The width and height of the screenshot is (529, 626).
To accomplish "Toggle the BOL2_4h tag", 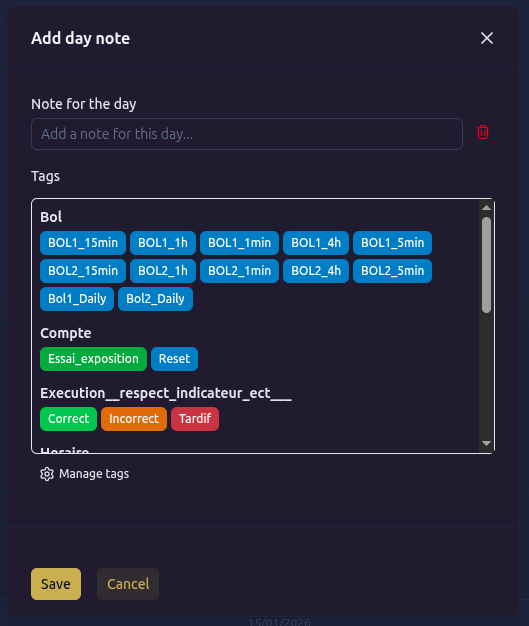I will [316, 271].
